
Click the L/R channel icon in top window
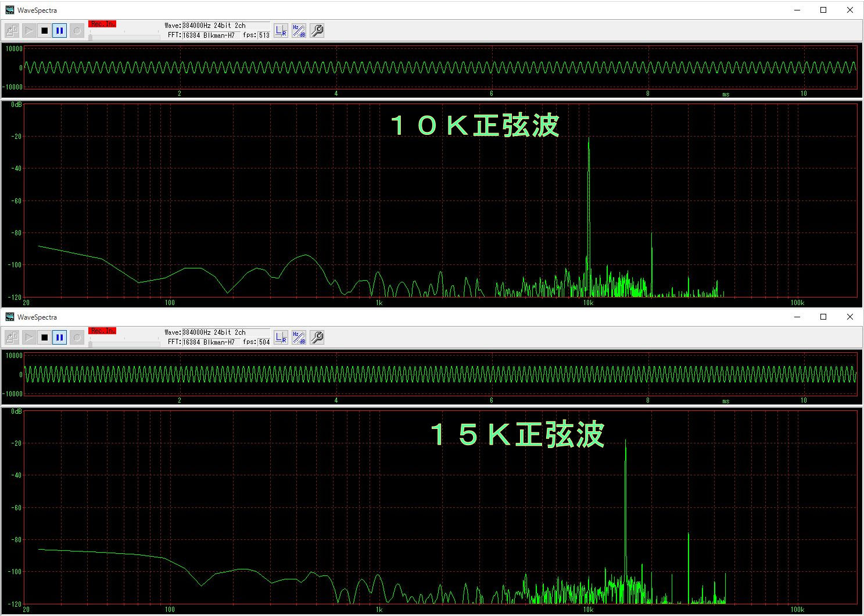pos(281,31)
